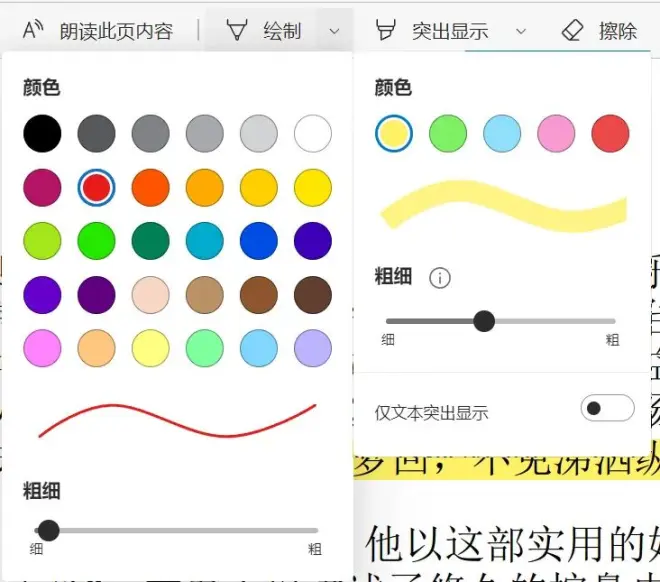This screenshot has width=660, height=582.
Task: Pick the indigo swatch at end of third row
Action: tap(313, 241)
